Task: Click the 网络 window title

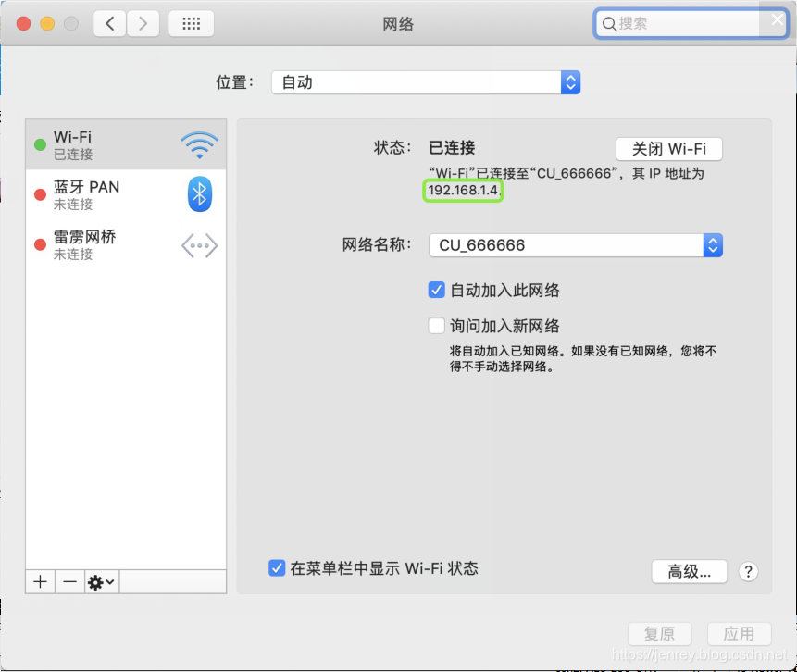Action: pyautogui.click(x=398, y=24)
